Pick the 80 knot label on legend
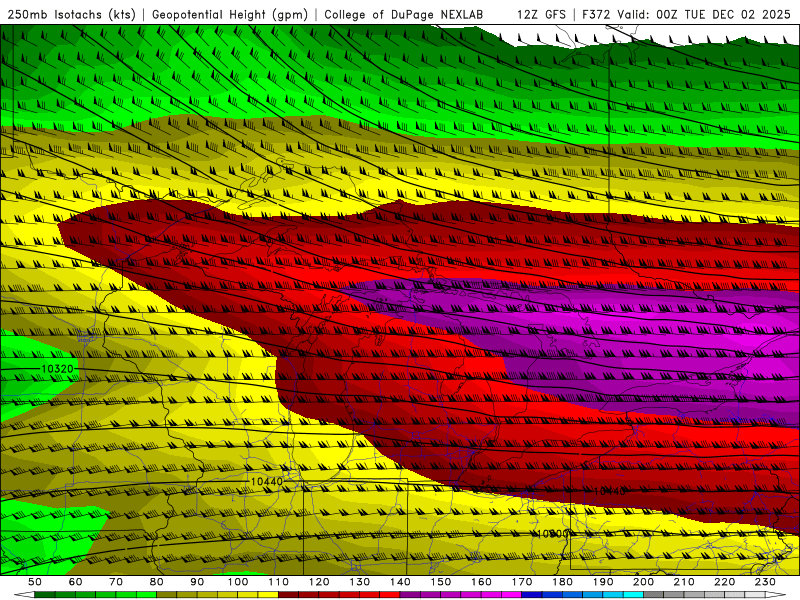Viewport: 800px width, 600px height. 156,582
